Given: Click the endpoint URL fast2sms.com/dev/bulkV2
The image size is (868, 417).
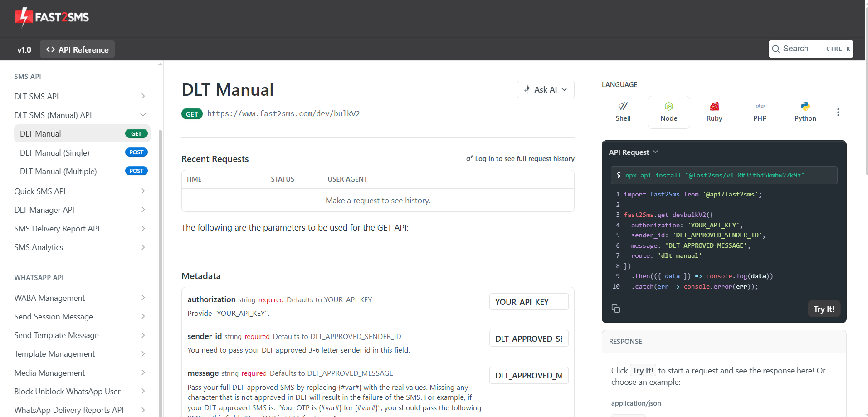Looking at the screenshot, I should coord(283,113).
